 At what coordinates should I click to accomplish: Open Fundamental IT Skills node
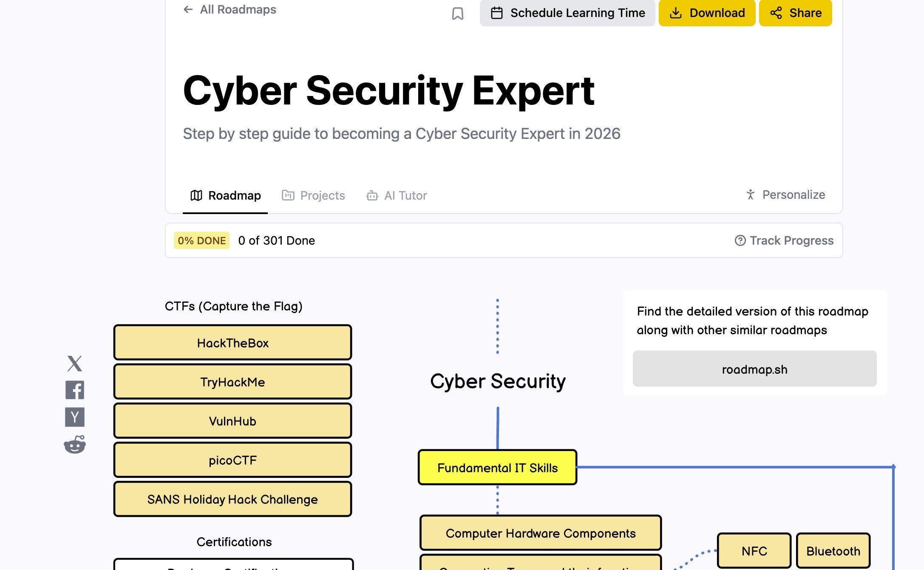pos(497,467)
